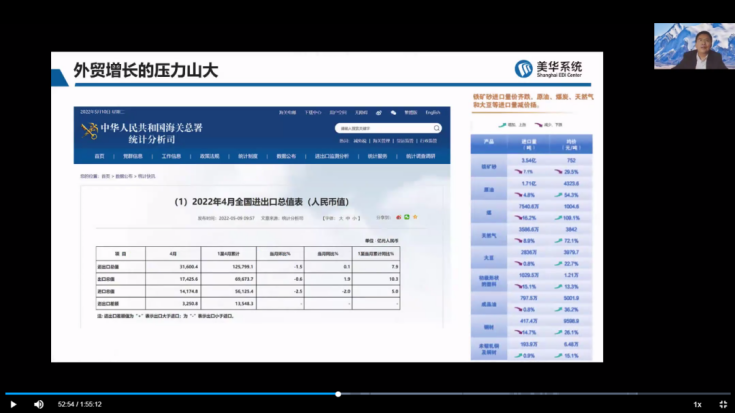Open the 数据公布 navigation item

tap(286, 156)
